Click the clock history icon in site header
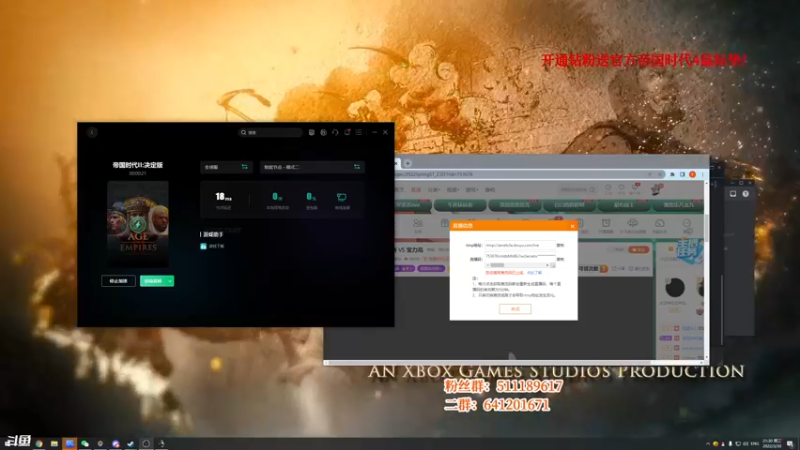Image resolution: width=800 pixels, height=450 pixels. click(x=608, y=188)
